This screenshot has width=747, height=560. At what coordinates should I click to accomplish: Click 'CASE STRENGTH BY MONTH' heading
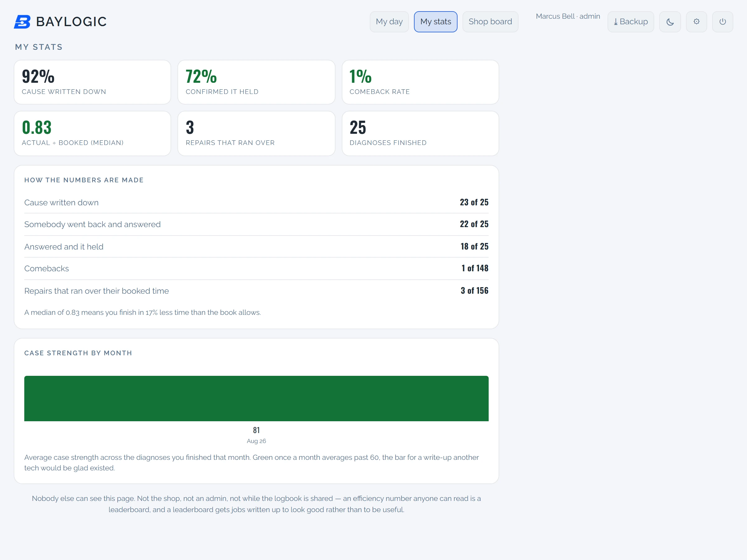pyautogui.click(x=78, y=353)
